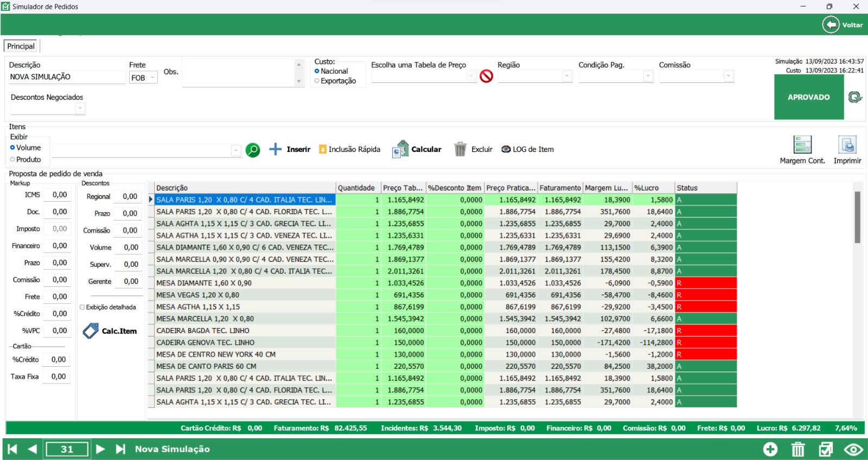The image size is (868, 460).
Task: Expand the Descontos Negociados dropdown
Action: (80, 108)
